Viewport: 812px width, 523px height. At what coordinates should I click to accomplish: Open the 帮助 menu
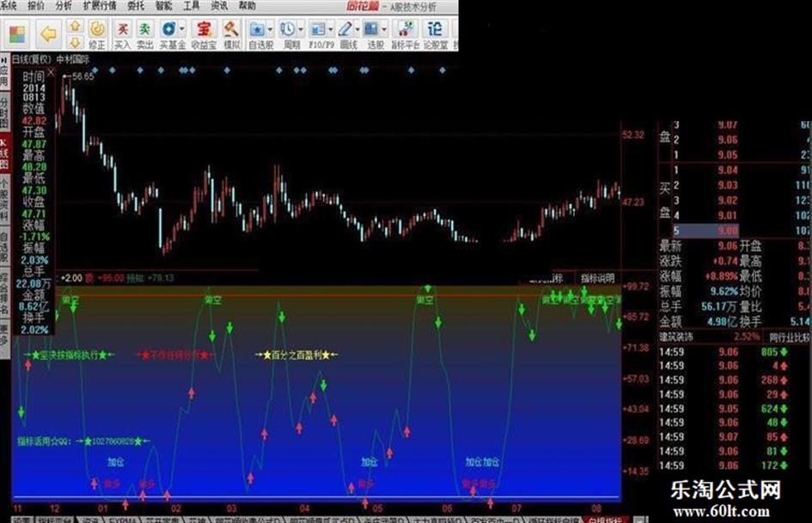tap(247, 6)
